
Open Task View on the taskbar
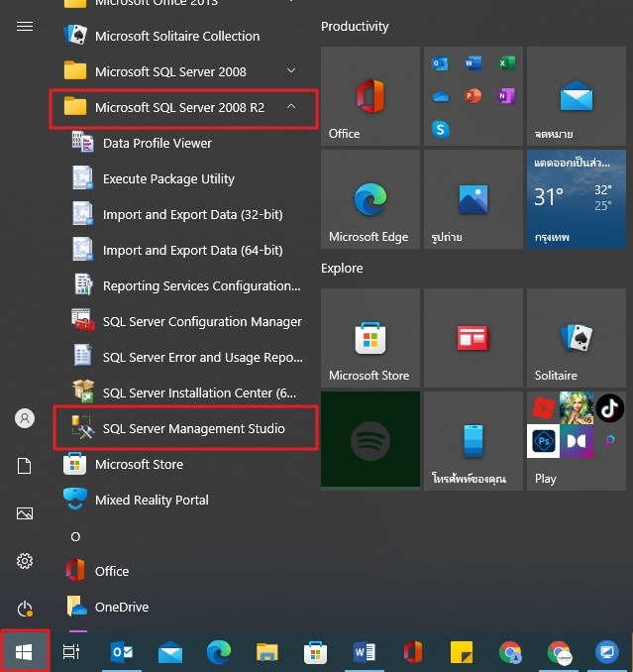(x=71, y=652)
